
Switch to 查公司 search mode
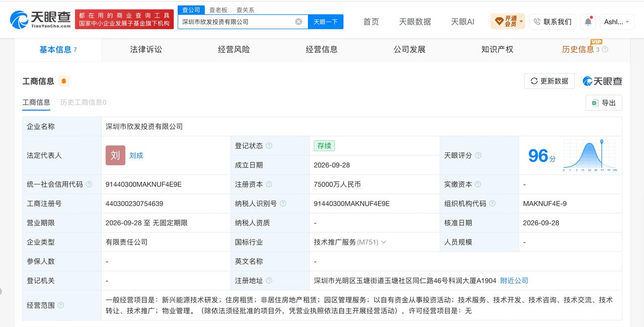coord(191,10)
